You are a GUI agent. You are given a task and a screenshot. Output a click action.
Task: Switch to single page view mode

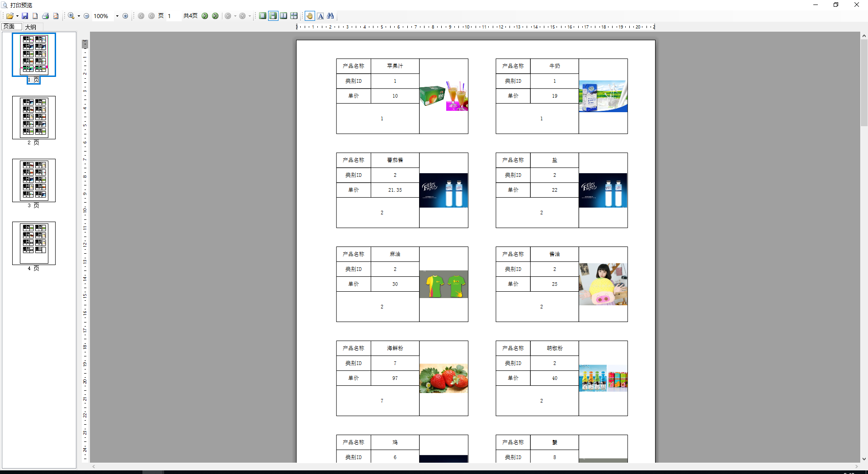pyautogui.click(x=262, y=16)
